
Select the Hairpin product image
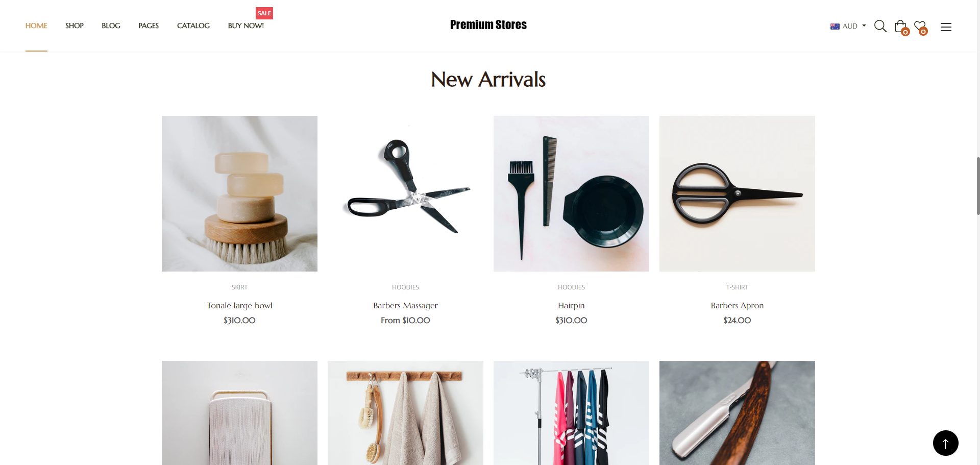pos(571,193)
